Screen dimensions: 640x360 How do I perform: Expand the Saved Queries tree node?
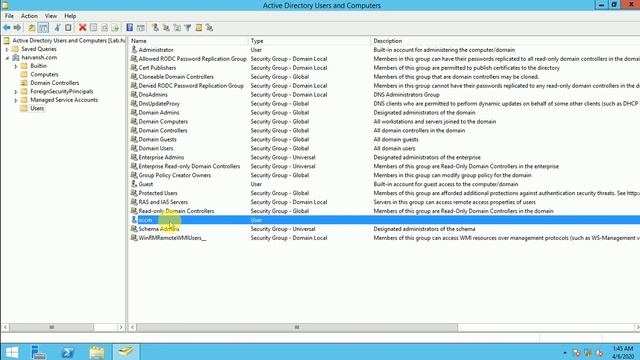7,49
